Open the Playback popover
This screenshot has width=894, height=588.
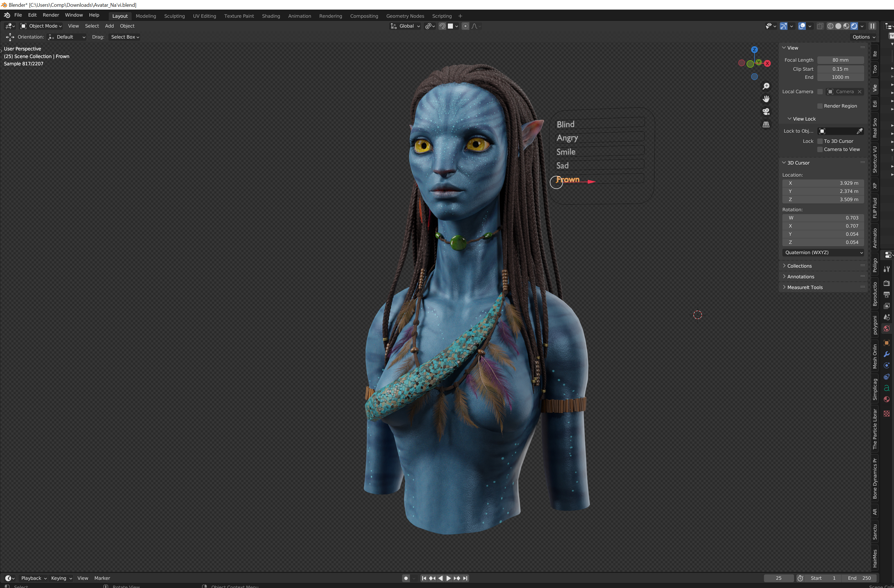tap(34, 578)
